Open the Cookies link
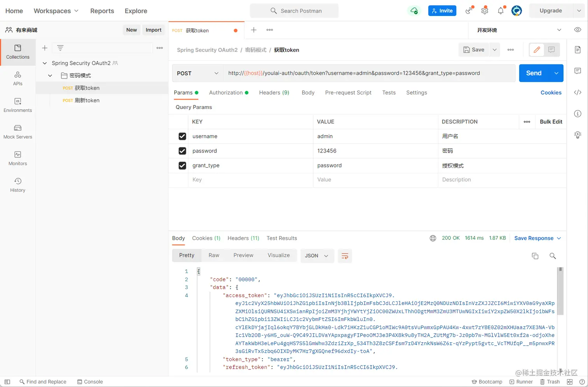The width and height of the screenshot is (588, 387). pos(551,93)
